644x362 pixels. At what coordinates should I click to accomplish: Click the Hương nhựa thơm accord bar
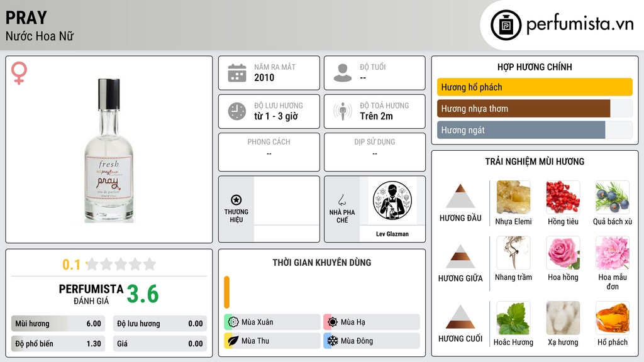point(535,108)
